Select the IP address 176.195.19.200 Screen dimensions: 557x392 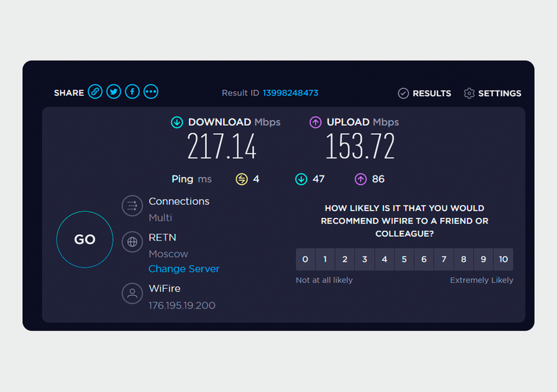(182, 306)
